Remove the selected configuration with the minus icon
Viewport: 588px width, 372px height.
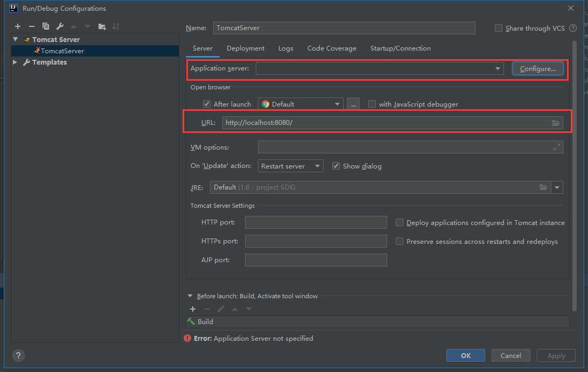(31, 26)
